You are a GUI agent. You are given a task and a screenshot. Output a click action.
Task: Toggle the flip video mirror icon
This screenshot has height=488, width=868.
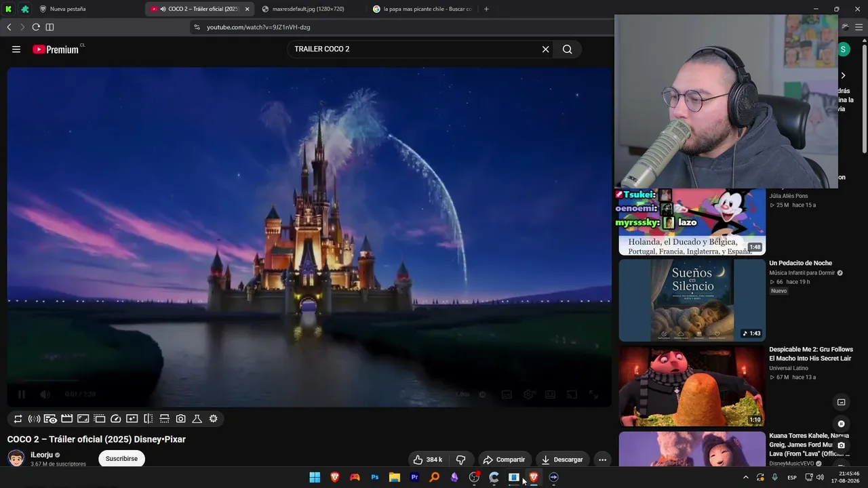tap(148, 419)
